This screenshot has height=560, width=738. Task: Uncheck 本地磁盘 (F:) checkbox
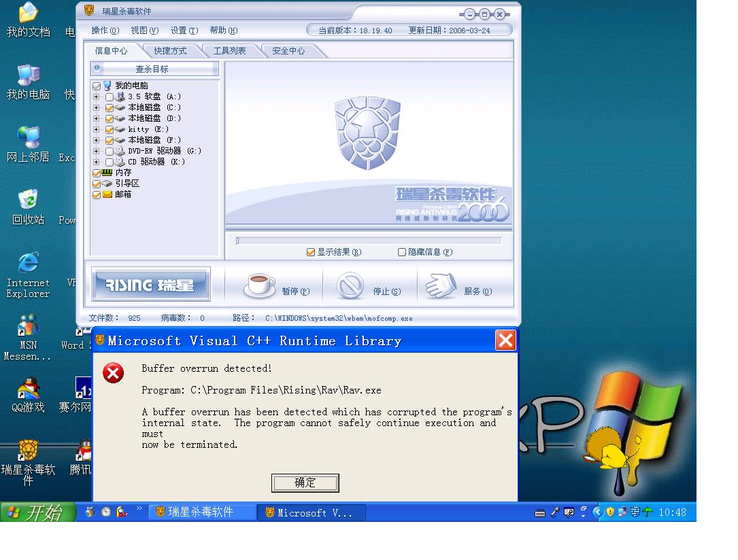click(110, 140)
